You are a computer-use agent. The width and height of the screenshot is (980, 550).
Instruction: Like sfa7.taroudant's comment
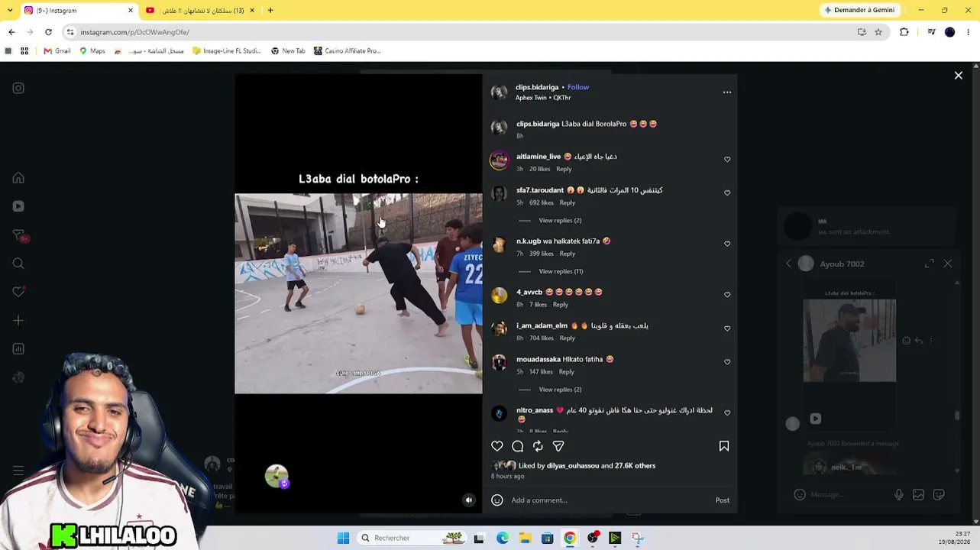coord(727,193)
